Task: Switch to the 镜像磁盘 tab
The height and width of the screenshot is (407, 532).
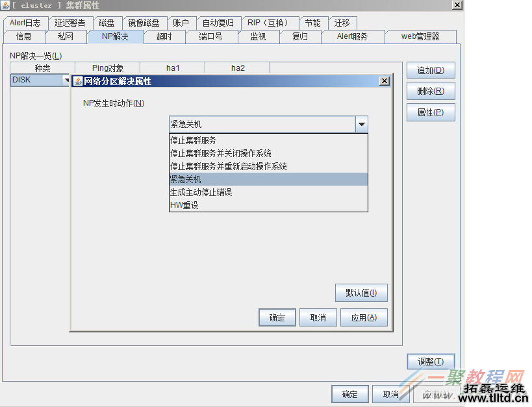Action: click(x=144, y=22)
